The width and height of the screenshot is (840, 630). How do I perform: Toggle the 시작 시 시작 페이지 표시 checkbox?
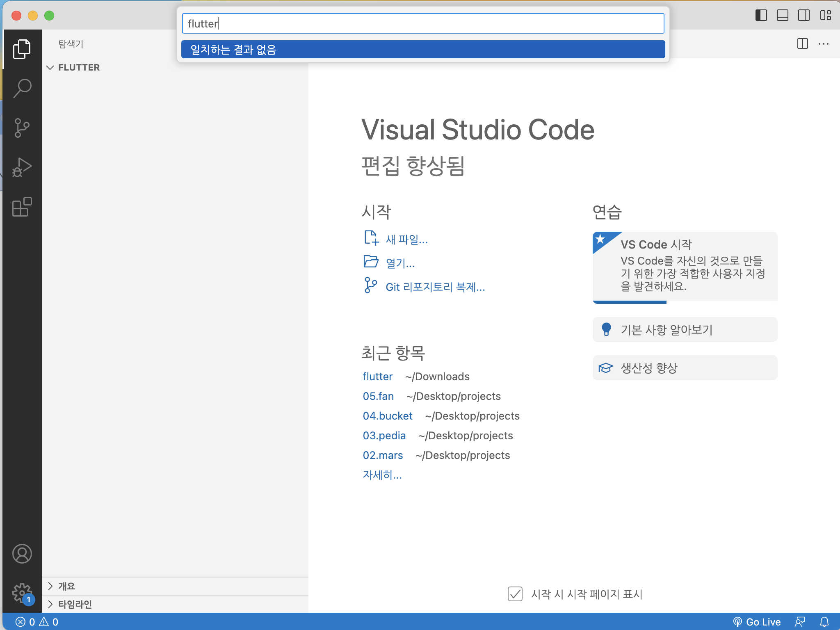point(515,594)
